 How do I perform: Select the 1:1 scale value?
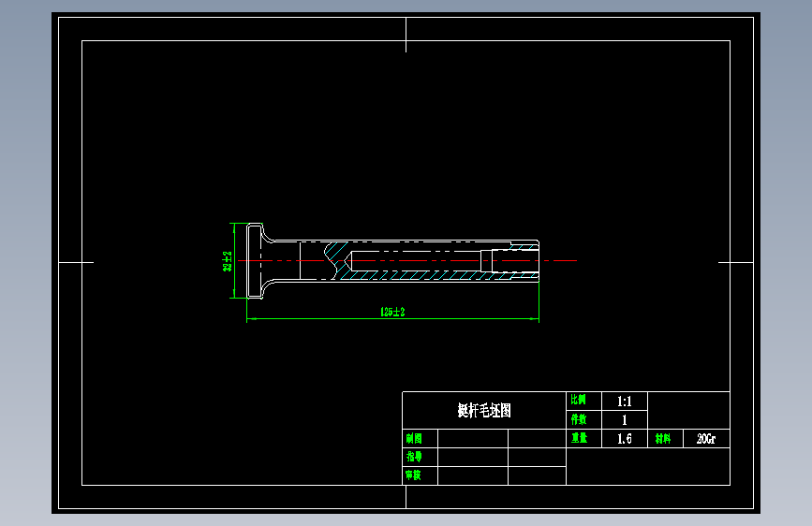point(624,402)
